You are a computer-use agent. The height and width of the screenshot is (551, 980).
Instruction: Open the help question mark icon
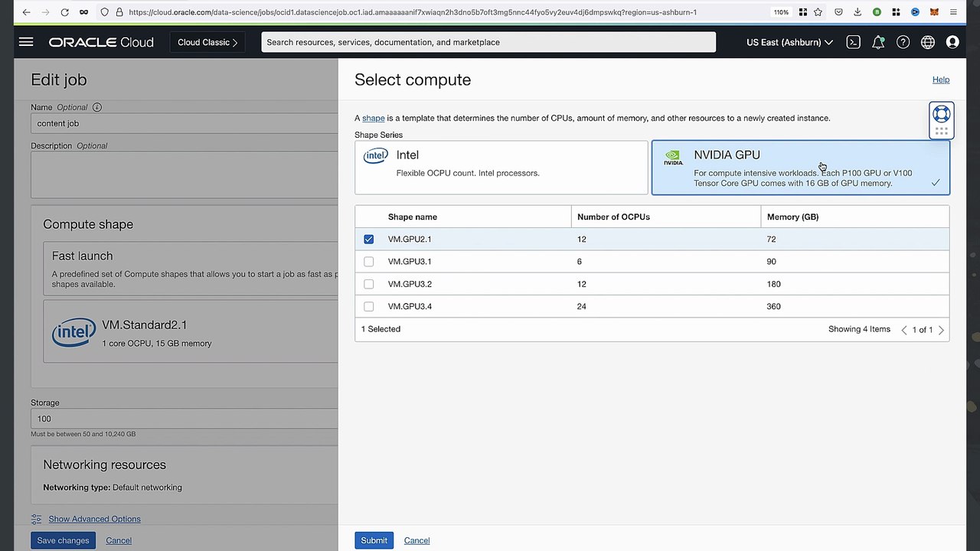click(903, 42)
